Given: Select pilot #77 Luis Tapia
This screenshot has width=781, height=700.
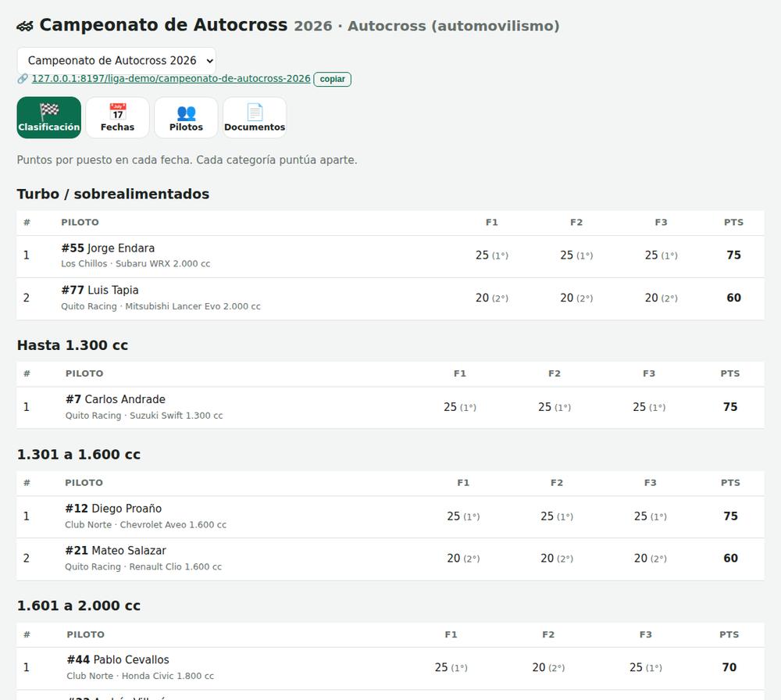Looking at the screenshot, I should (100, 290).
